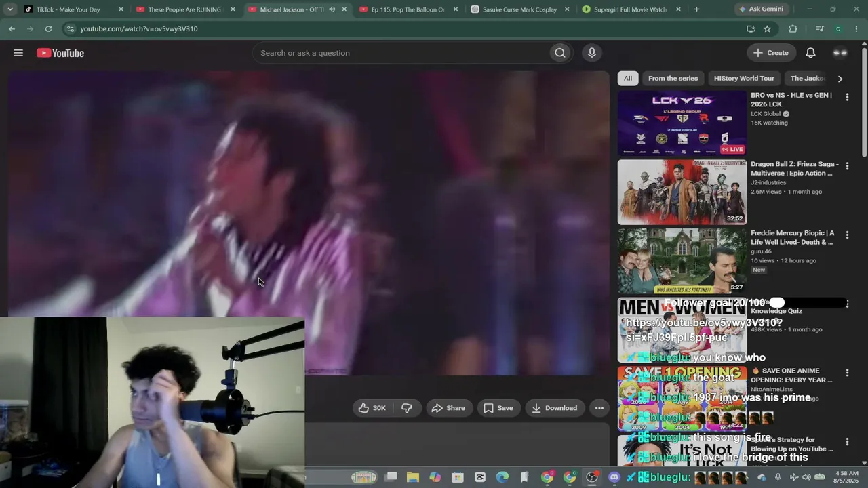This screenshot has width=868, height=488.
Task: Save the video to a playlist
Action: [x=498, y=408]
